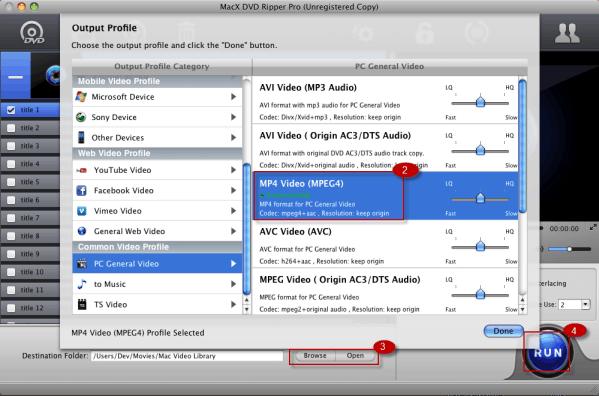Expand Vimeo Video submenu arrow
Image resolution: width=599 pixels, height=396 pixels.
point(233,211)
